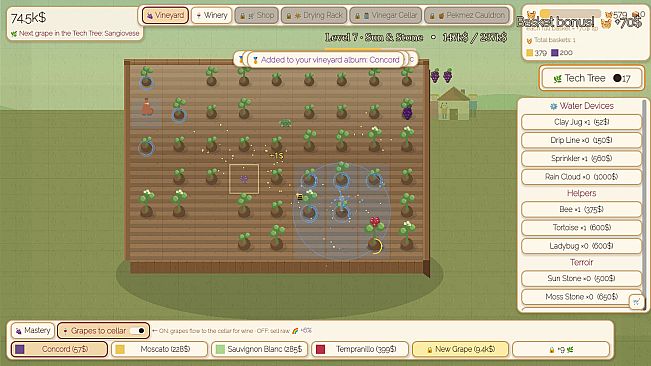Purchase a Sprinkler for 580$
This screenshot has height=366, width=651.
[x=581, y=159]
